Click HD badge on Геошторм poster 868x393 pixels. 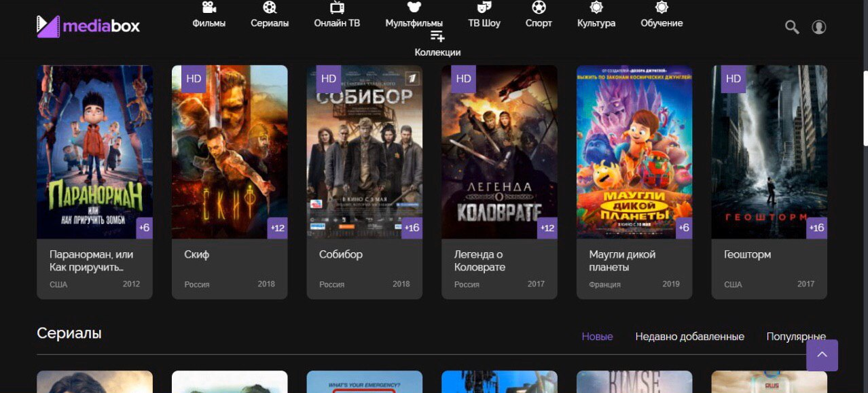pos(734,79)
